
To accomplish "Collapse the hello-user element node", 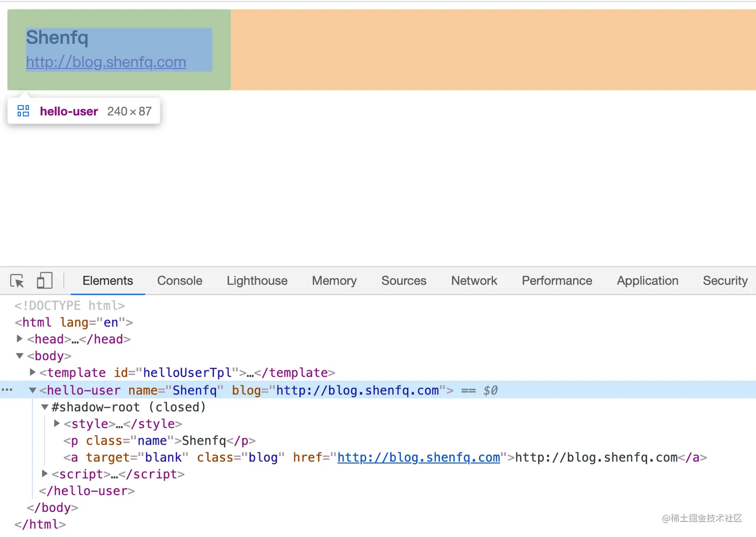I will pyautogui.click(x=32, y=390).
